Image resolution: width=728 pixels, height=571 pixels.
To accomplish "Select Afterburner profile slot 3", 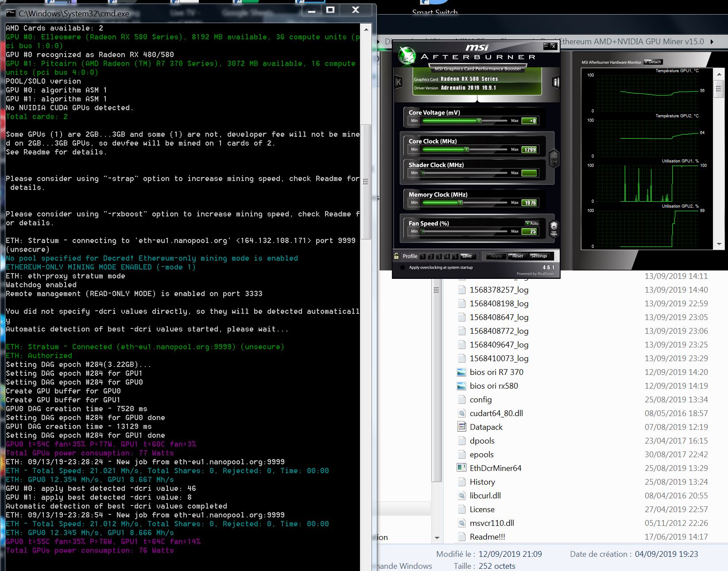I will [x=439, y=256].
